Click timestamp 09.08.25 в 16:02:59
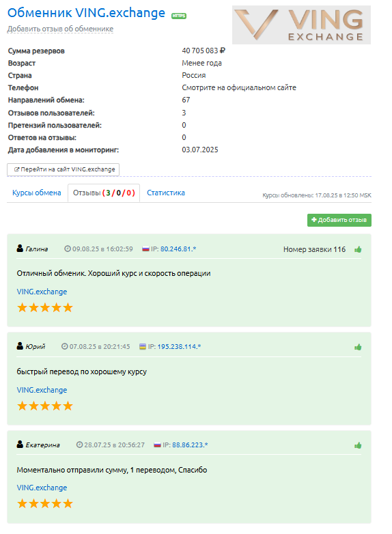392x534 pixels. tap(102, 249)
